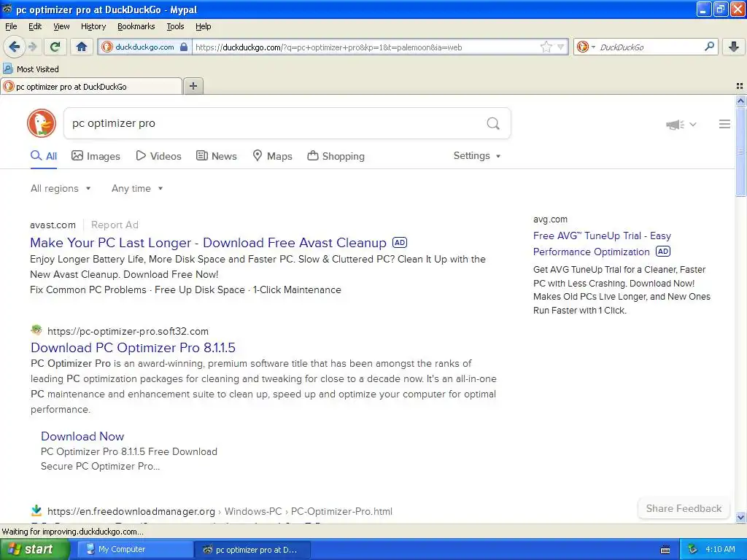Viewport: 747px width, 560px height.
Task: Open the Downloads arrow button
Action: pyautogui.click(x=734, y=47)
